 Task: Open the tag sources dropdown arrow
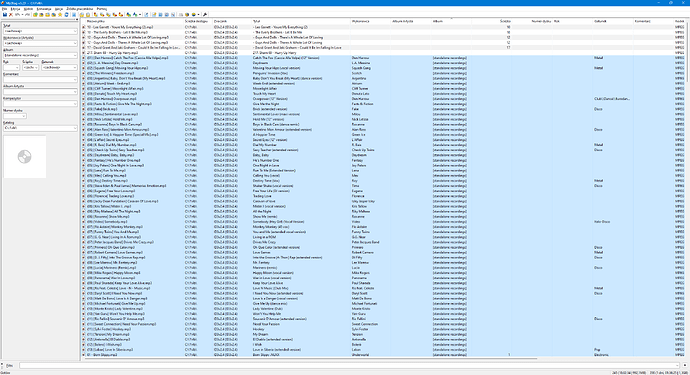point(198,15)
